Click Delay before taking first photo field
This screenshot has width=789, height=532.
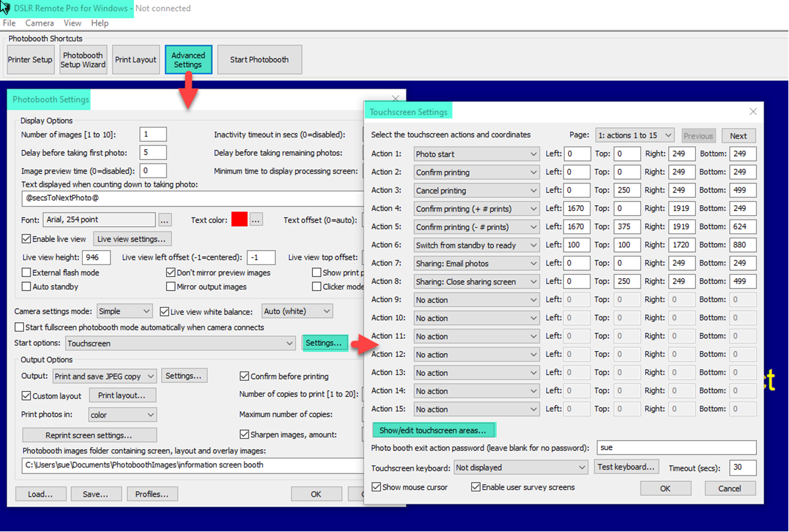153,153
